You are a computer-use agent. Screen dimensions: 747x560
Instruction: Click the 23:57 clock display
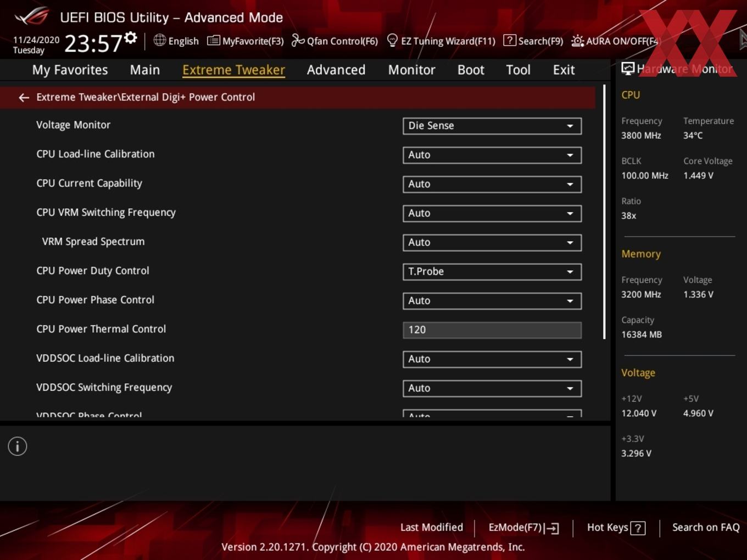coord(93,43)
